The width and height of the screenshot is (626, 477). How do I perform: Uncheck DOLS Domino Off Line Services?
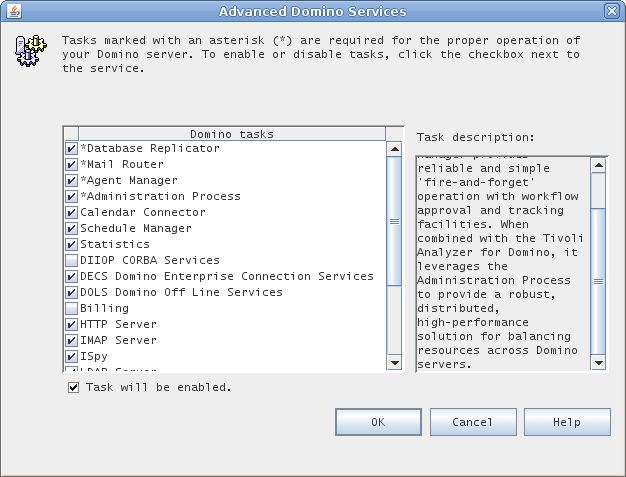[71, 292]
